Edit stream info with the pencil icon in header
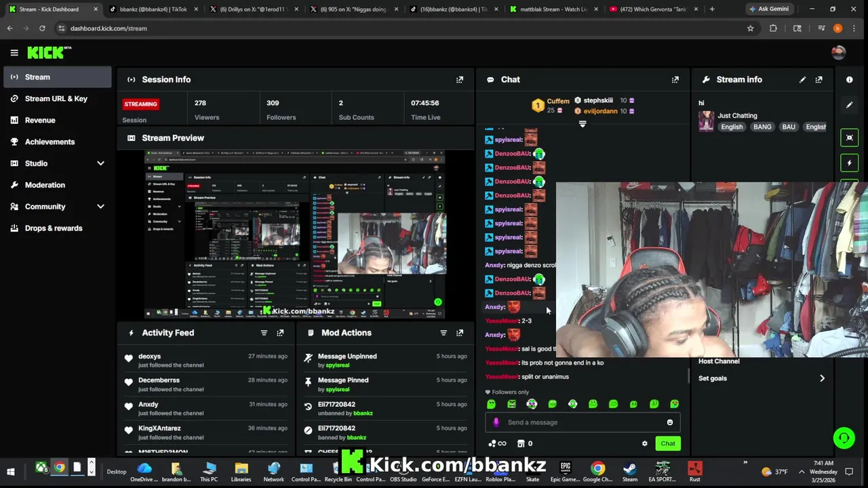This screenshot has height=488, width=868. tap(803, 79)
